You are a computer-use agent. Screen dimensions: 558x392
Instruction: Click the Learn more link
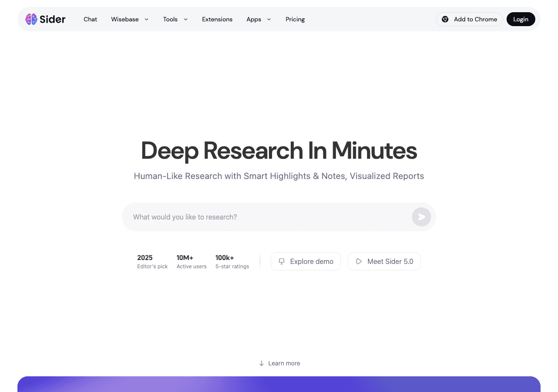click(284, 363)
